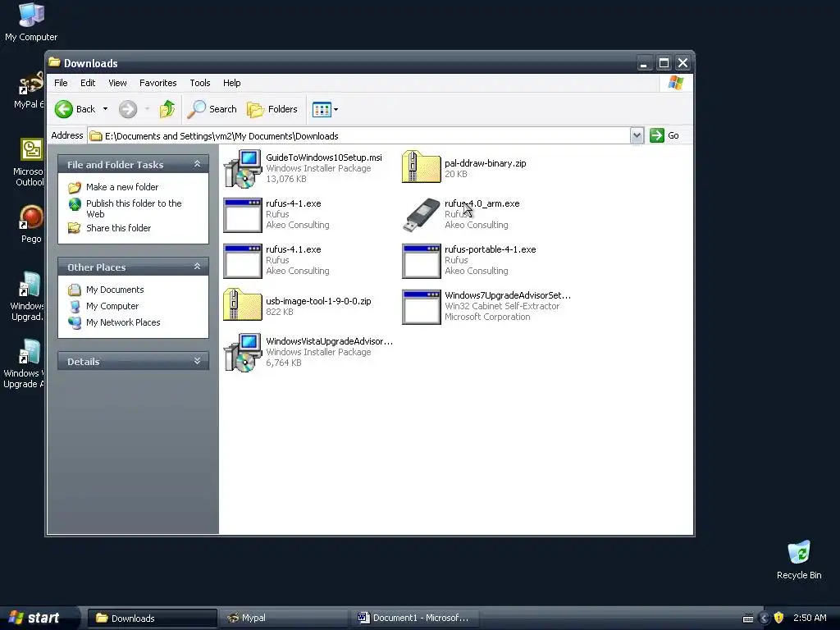Select GuideToWindows10Setup.msi installer icon
The image size is (840, 630).
tap(243, 169)
